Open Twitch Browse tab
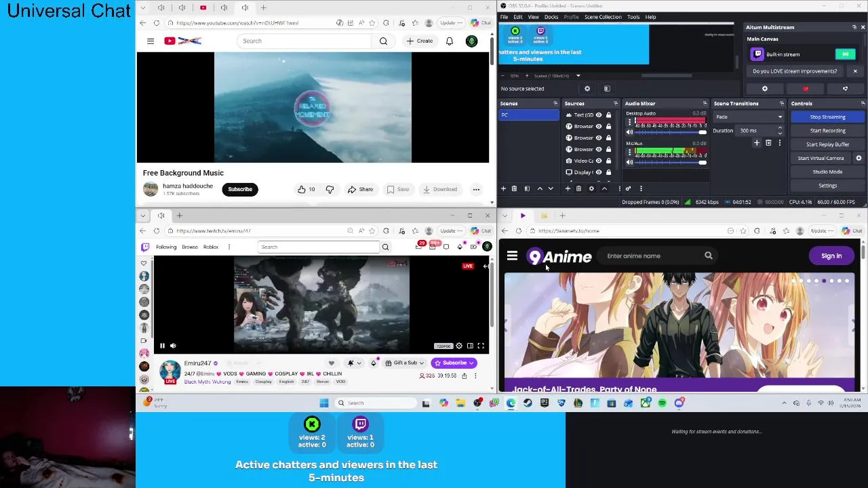 (x=190, y=247)
